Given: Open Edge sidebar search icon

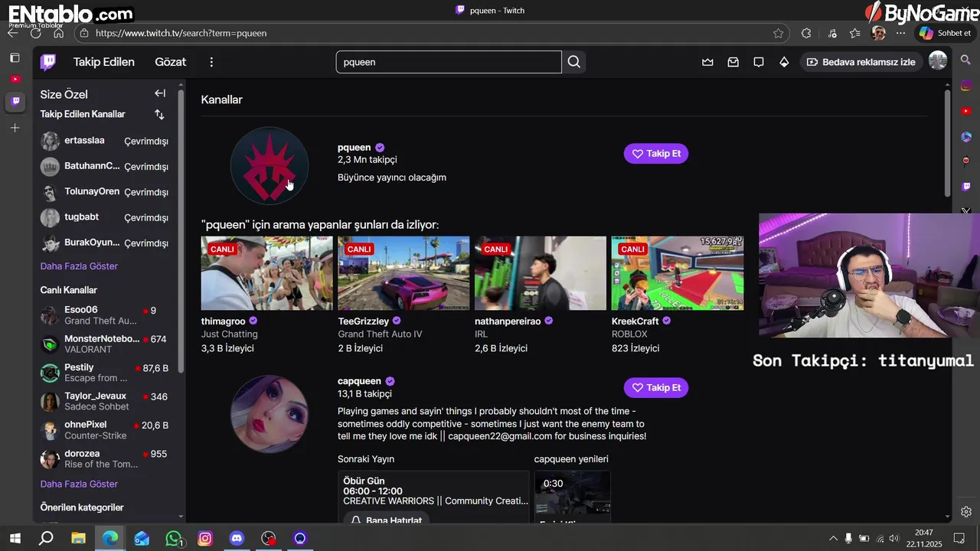Looking at the screenshot, I should (x=966, y=60).
